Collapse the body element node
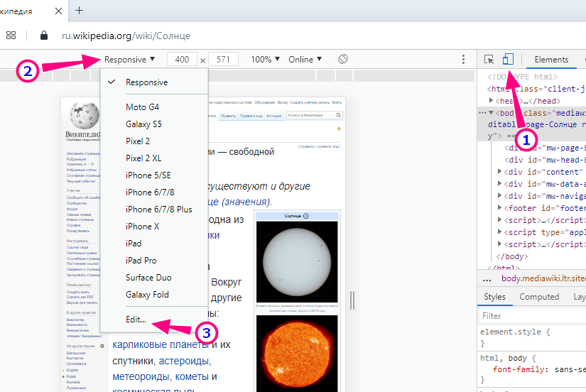 coord(491,112)
